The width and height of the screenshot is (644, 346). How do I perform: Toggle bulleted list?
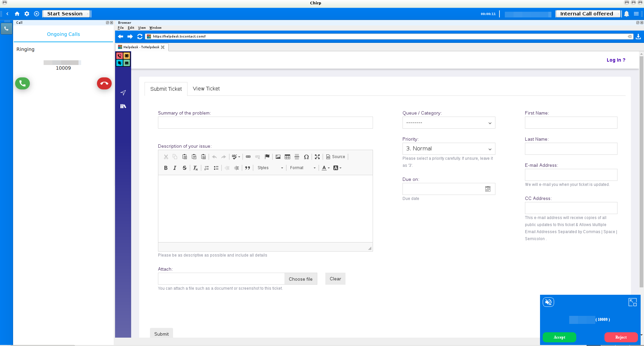pos(216,168)
